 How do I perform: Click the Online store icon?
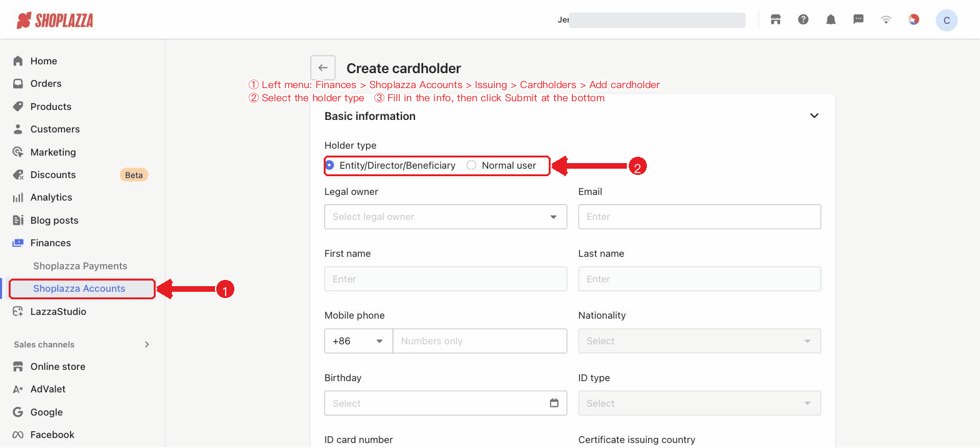click(18, 366)
